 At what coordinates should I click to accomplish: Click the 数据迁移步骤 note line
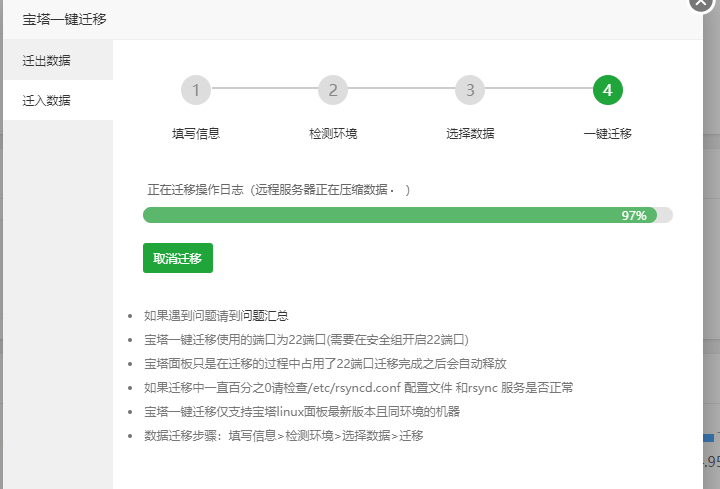point(284,435)
